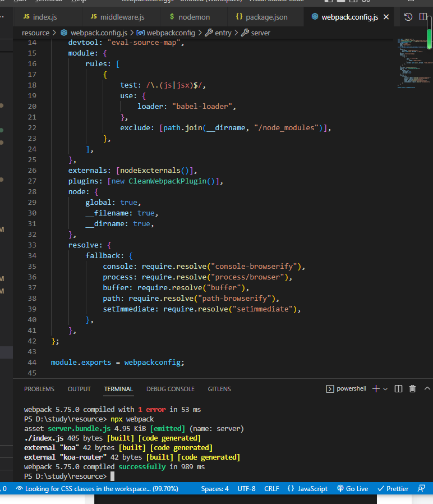Open the timeline history icon in editor toolbar

pyautogui.click(x=408, y=17)
